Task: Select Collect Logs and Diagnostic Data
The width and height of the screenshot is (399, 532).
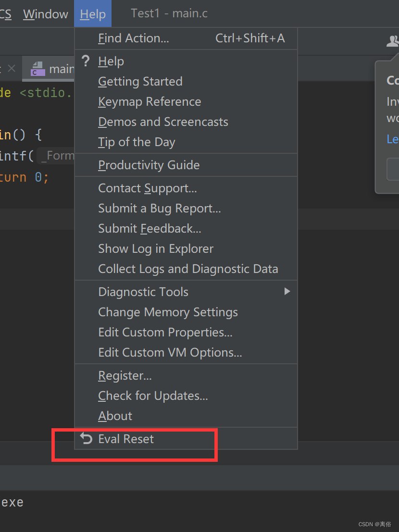Action: (186, 269)
